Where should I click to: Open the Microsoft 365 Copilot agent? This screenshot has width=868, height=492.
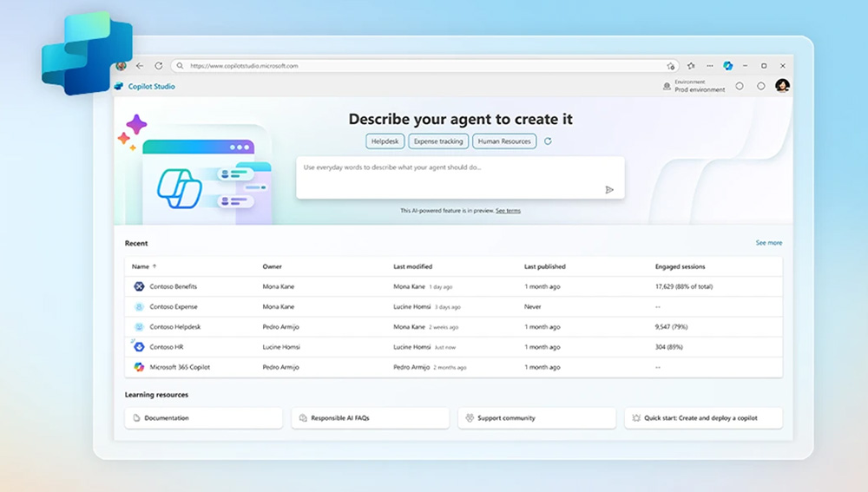(180, 367)
